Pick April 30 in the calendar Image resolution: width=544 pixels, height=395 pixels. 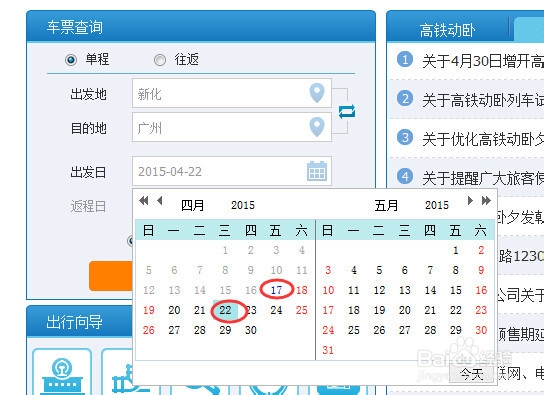pos(250,330)
